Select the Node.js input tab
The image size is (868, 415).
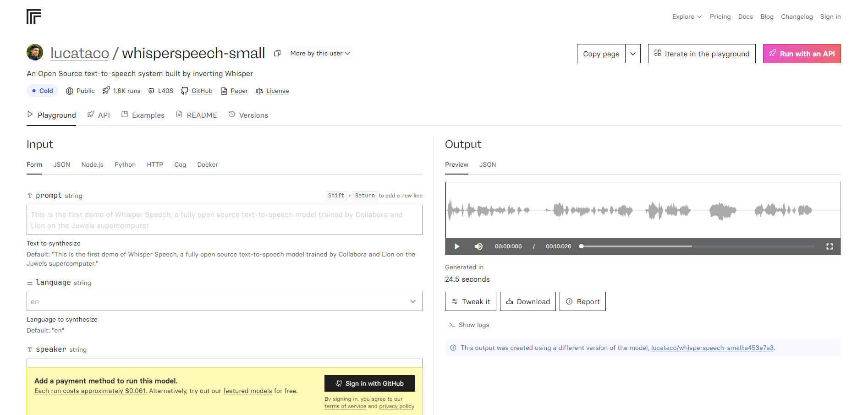[x=92, y=164]
